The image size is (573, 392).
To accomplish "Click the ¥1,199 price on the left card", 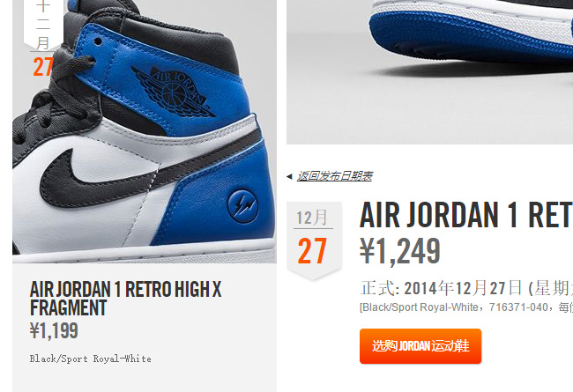I will pyautogui.click(x=54, y=331).
